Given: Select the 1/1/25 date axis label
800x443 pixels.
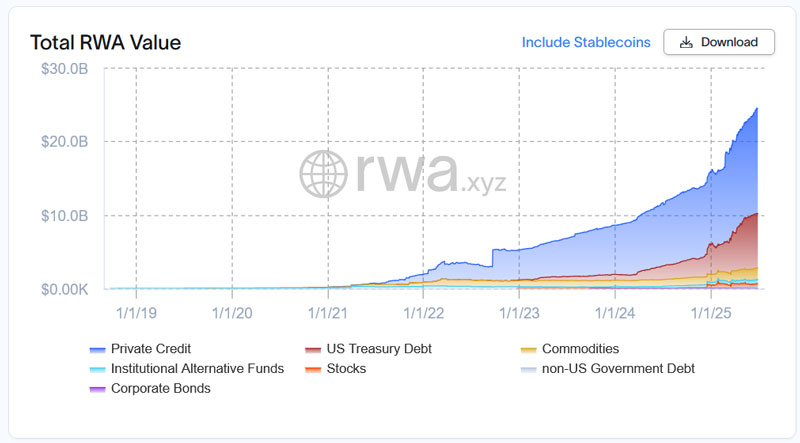Looking at the screenshot, I should pyautogui.click(x=710, y=311).
